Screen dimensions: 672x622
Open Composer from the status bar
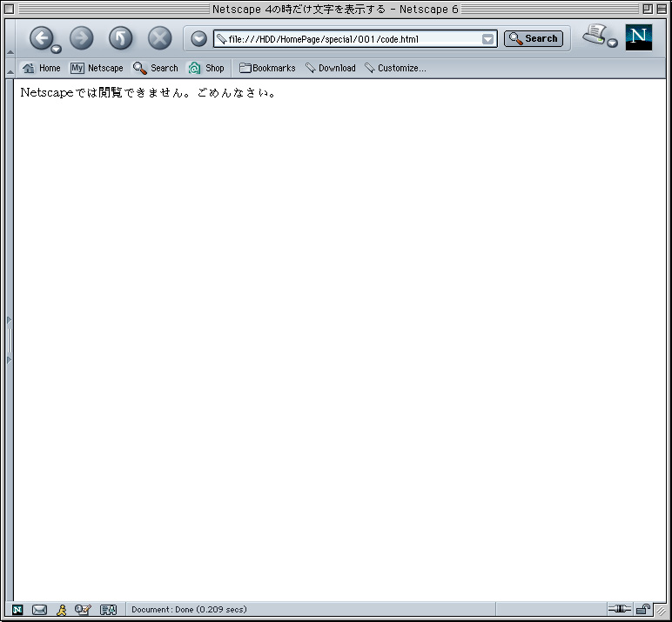[x=83, y=609]
